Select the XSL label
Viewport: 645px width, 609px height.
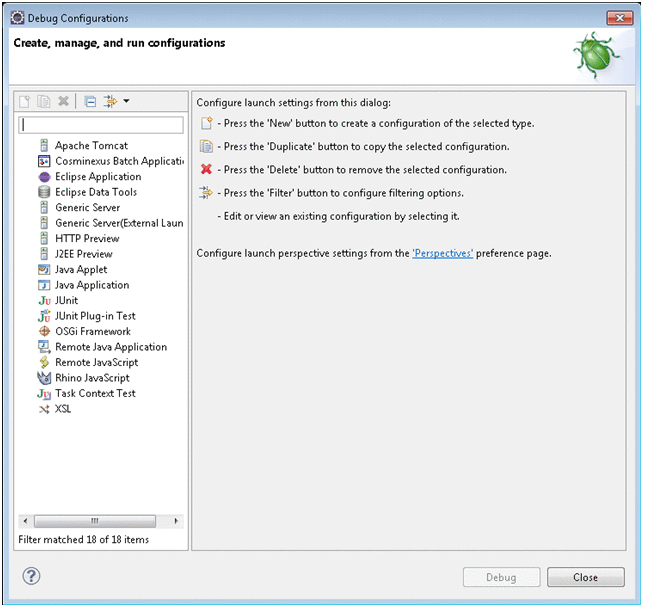point(63,409)
